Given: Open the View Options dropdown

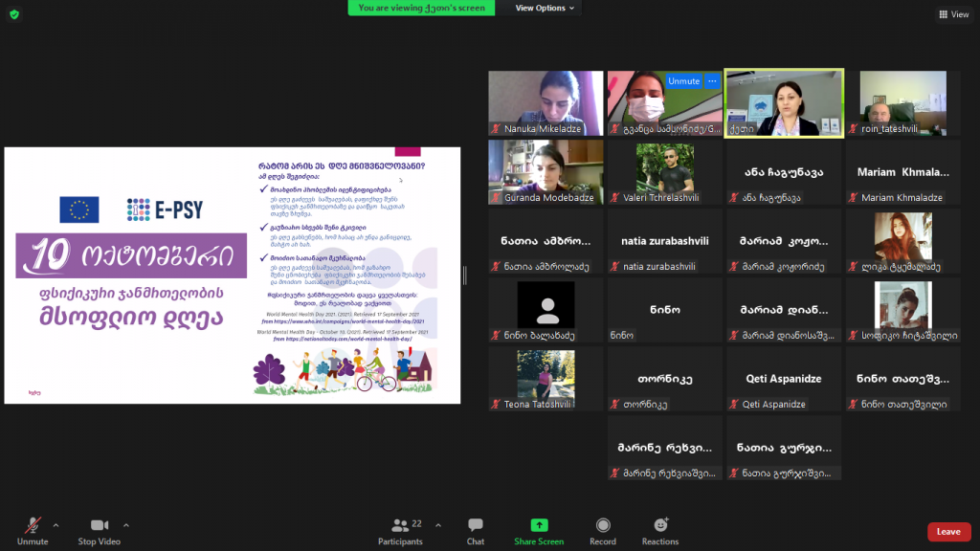Looking at the screenshot, I should point(545,8).
